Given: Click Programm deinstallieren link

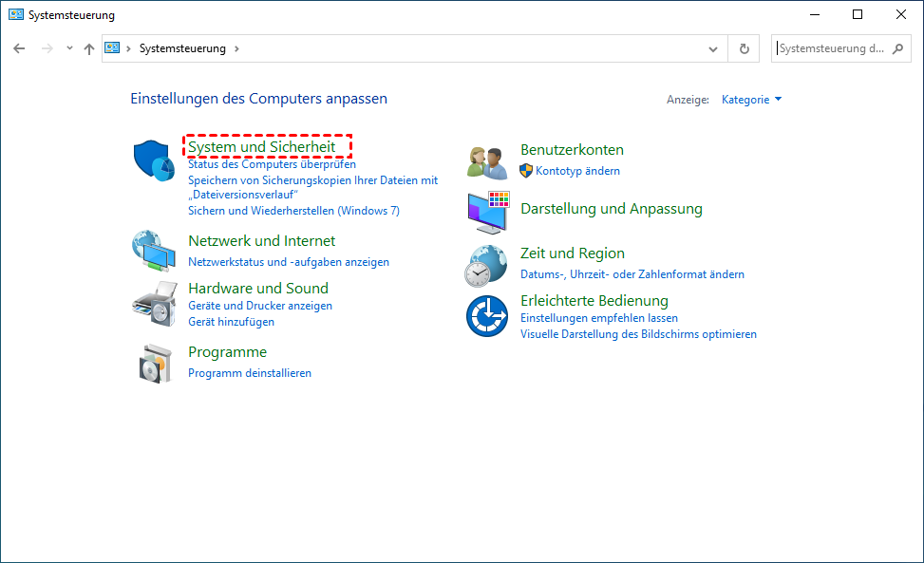Looking at the screenshot, I should click(x=249, y=373).
